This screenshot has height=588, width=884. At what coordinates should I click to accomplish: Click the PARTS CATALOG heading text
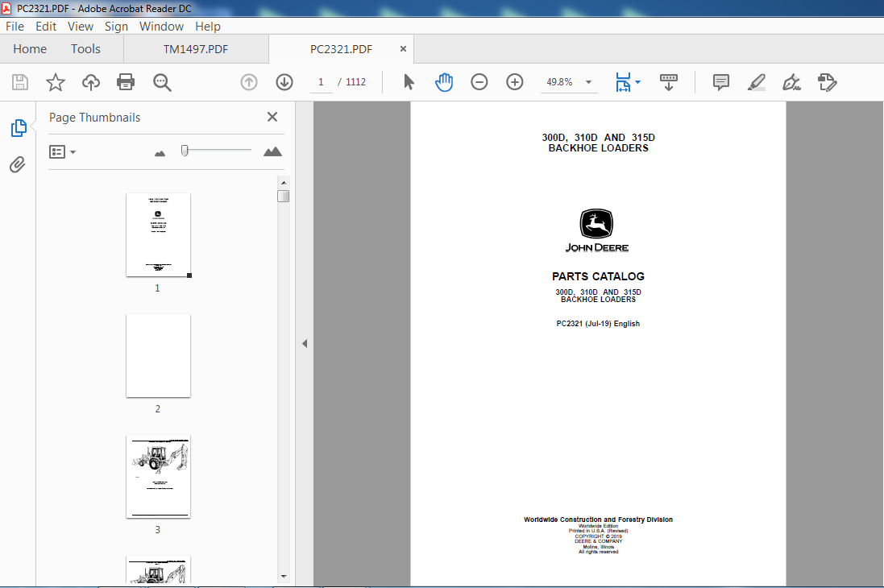coord(598,276)
